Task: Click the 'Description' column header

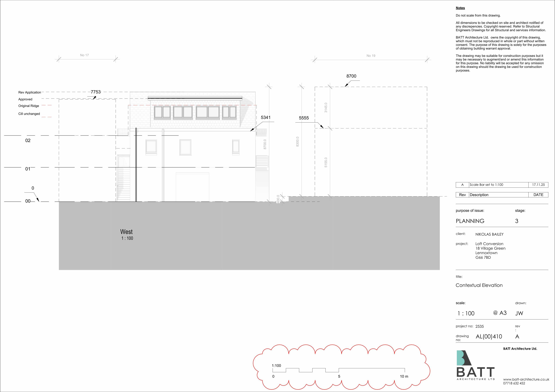Action: tap(479, 195)
